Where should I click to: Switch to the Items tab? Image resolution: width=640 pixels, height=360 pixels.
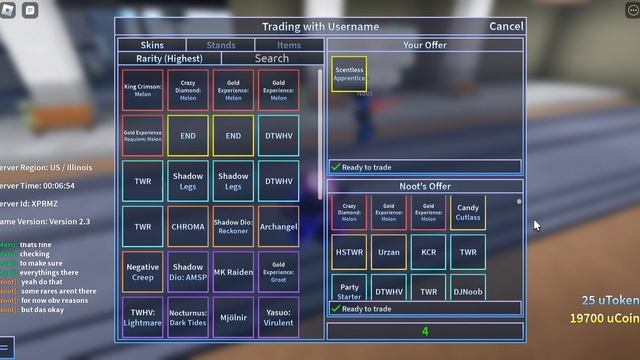(x=289, y=45)
